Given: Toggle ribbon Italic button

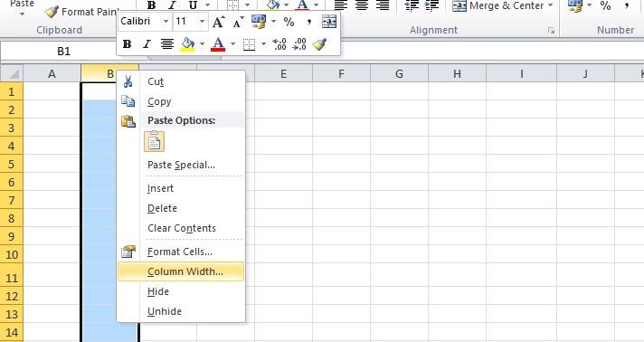Looking at the screenshot, I should click(172, 5).
